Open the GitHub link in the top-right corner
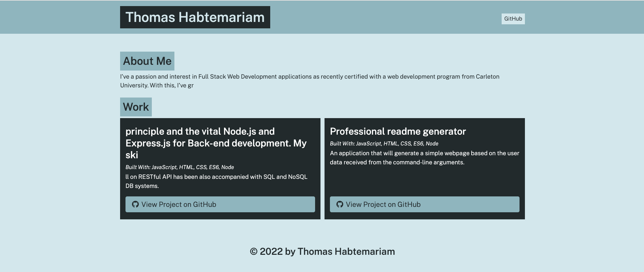This screenshot has width=644, height=272. point(513,19)
